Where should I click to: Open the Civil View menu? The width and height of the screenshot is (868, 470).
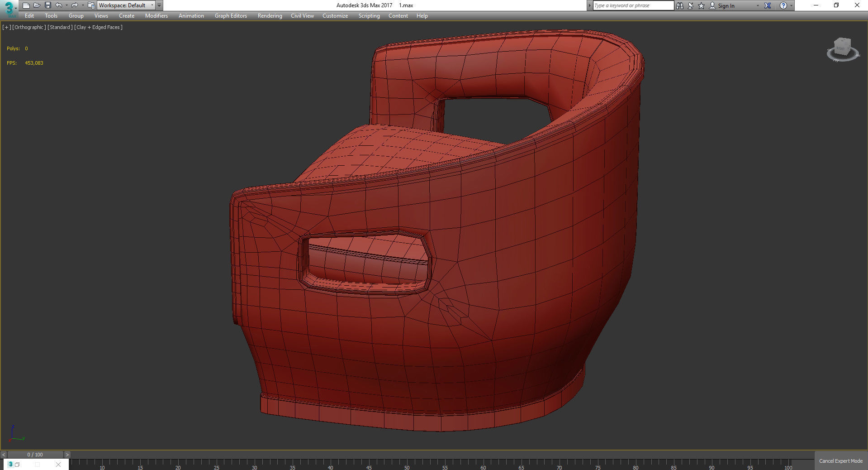click(302, 16)
